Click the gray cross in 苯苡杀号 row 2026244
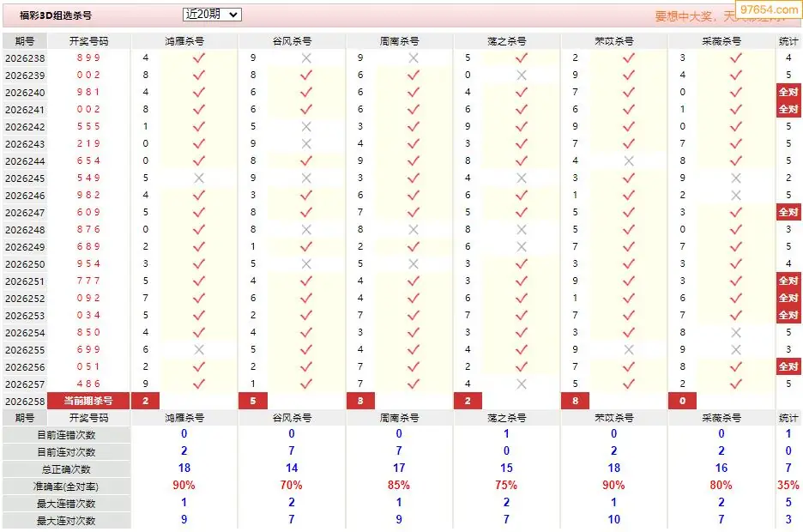The height and width of the screenshot is (532, 803). click(x=629, y=161)
